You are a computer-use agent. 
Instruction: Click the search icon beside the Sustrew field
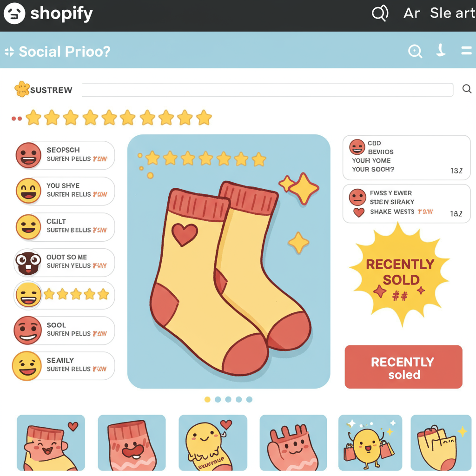point(467,89)
